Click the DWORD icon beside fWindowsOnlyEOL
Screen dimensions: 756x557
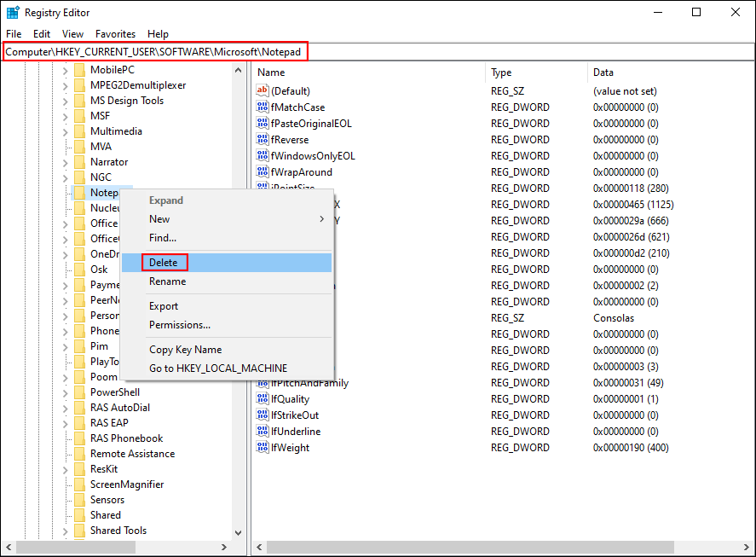[263, 156]
